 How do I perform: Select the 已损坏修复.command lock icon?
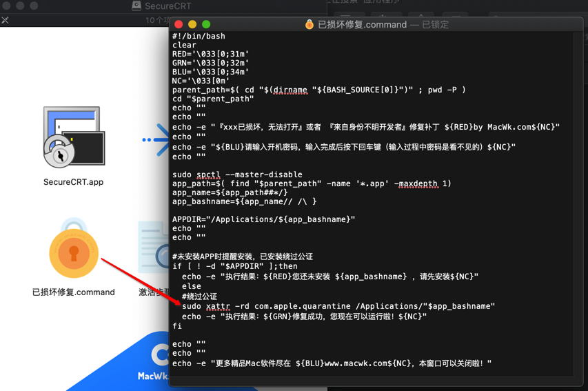(74, 248)
